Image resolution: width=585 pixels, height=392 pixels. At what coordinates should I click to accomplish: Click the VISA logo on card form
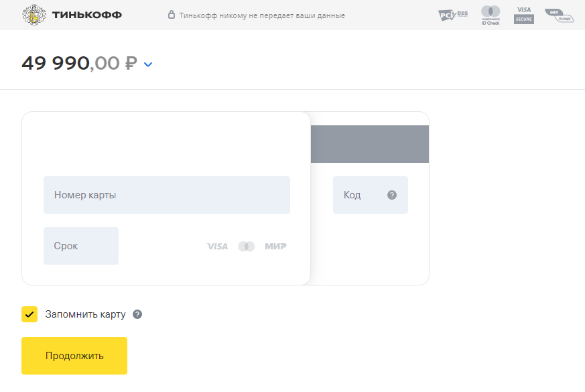point(217,247)
